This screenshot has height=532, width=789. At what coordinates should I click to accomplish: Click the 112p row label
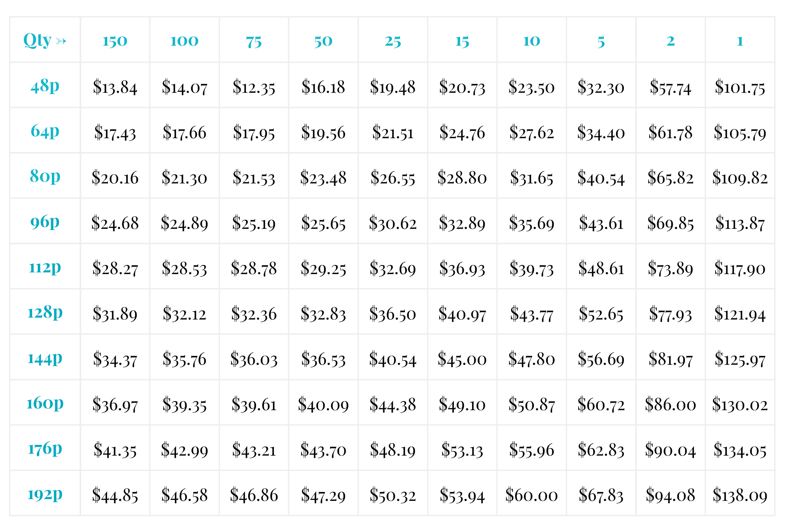pos(45,267)
